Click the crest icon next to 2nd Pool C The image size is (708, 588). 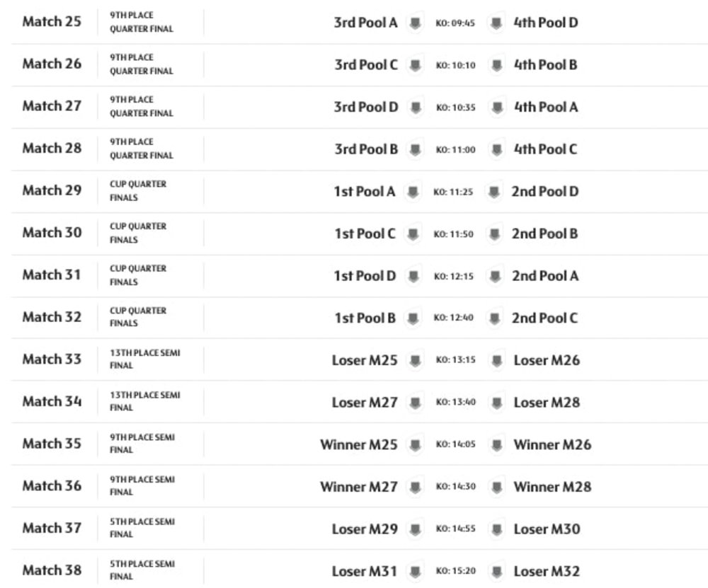coord(496,318)
